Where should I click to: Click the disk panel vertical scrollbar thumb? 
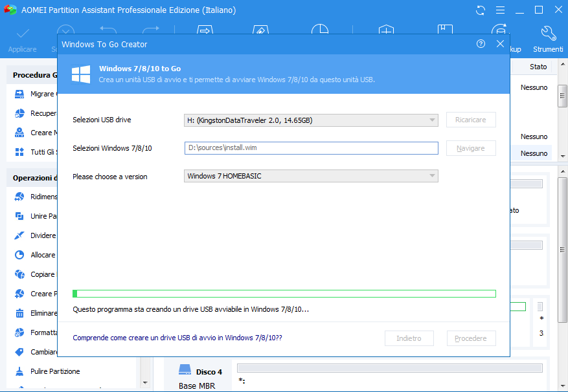pyautogui.click(x=562, y=250)
